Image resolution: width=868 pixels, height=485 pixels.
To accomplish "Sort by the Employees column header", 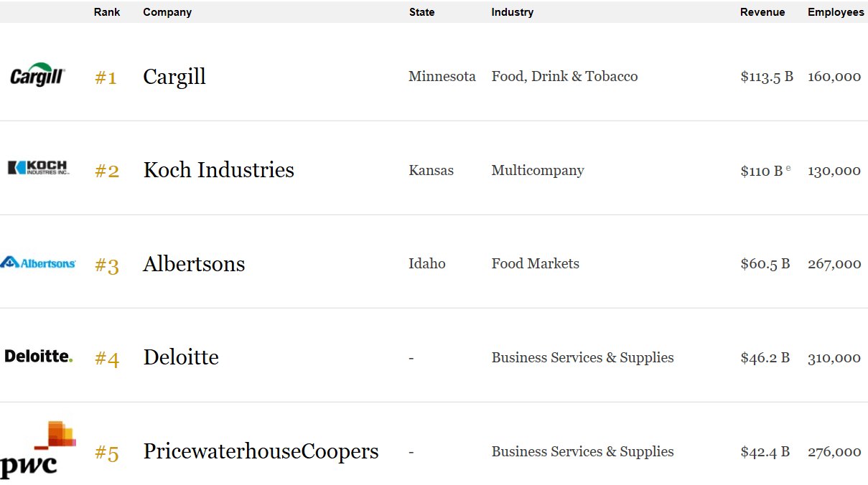I will [836, 12].
